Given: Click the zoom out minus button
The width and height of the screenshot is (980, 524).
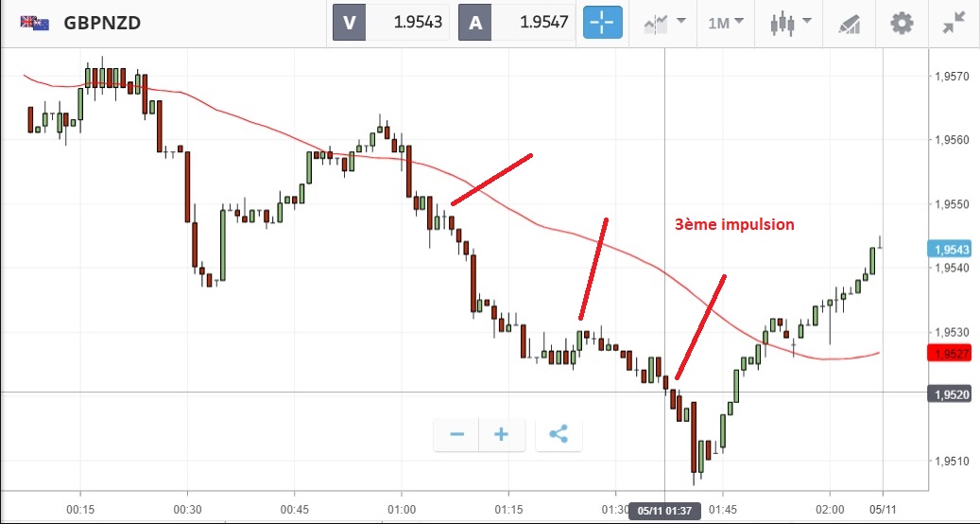Looking at the screenshot, I should coord(456,434).
